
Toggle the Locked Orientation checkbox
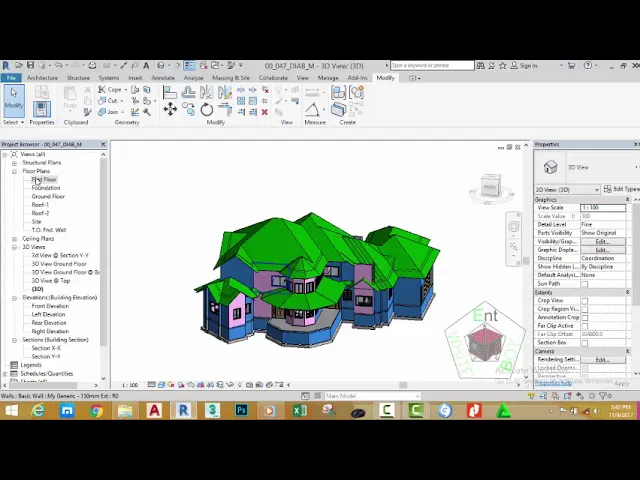(584, 368)
